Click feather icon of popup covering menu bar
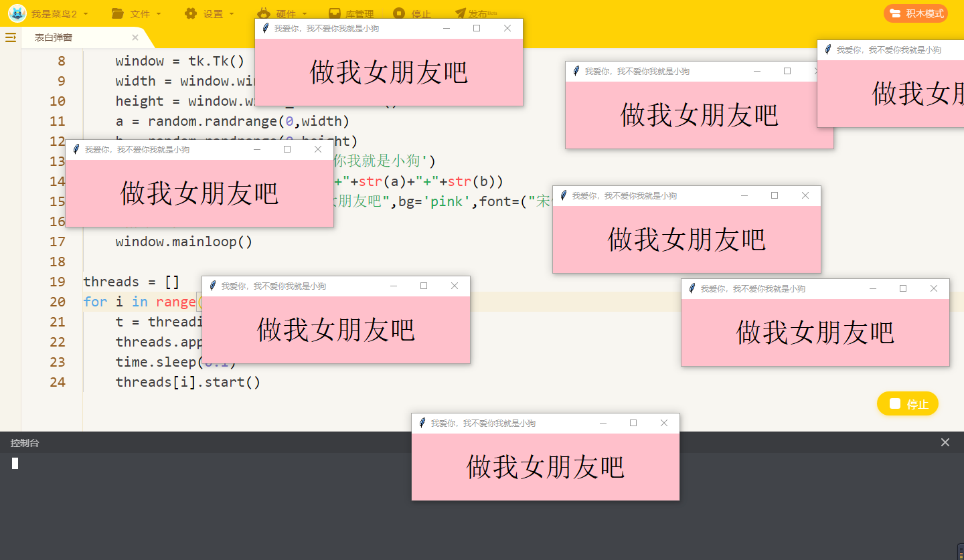964x560 pixels. tap(266, 28)
